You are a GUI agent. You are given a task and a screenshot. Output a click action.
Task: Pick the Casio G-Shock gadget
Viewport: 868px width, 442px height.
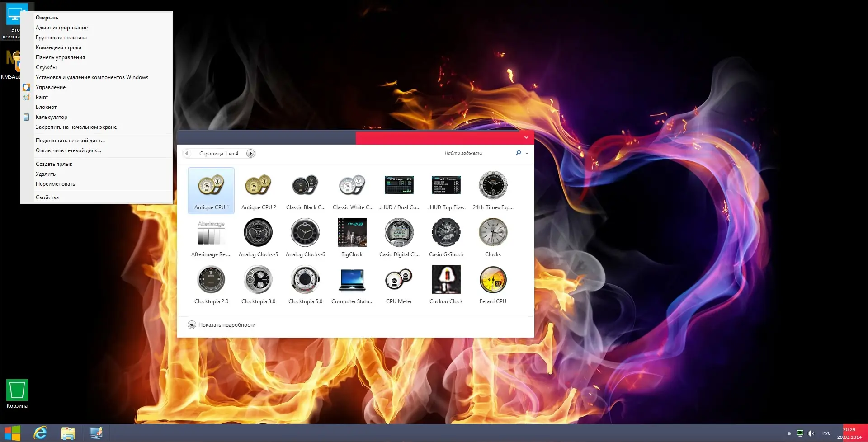pyautogui.click(x=446, y=238)
